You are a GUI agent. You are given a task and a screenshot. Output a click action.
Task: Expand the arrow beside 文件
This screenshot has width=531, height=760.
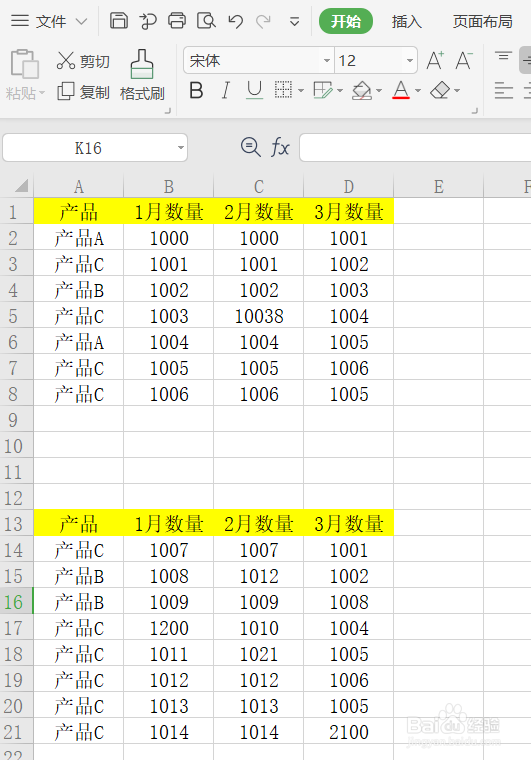pos(81,21)
